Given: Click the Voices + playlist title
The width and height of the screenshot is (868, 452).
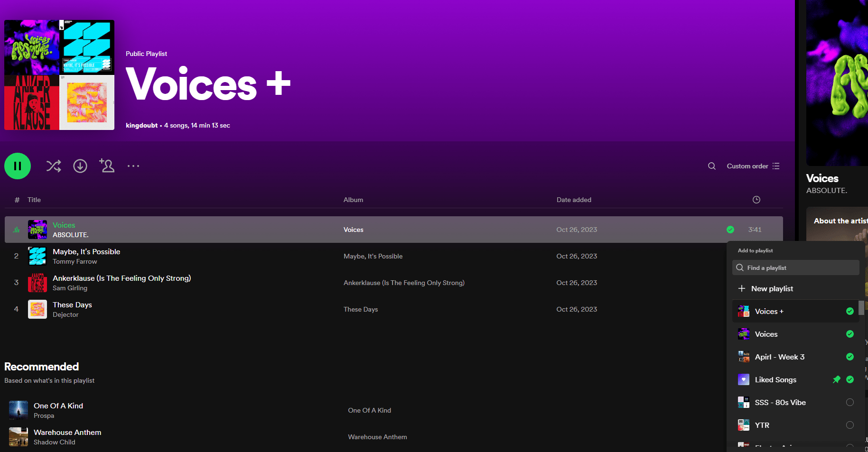Looking at the screenshot, I should point(208,84).
